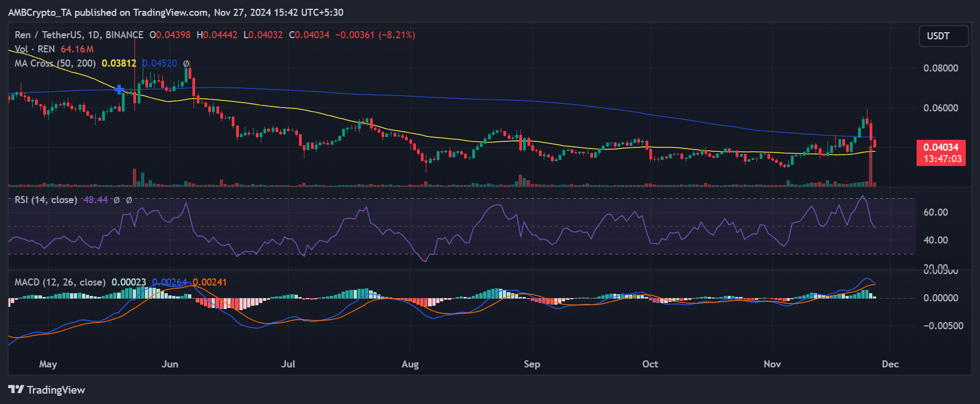The width and height of the screenshot is (980, 404).
Task: Click the May label on time axis
Action: [48, 364]
